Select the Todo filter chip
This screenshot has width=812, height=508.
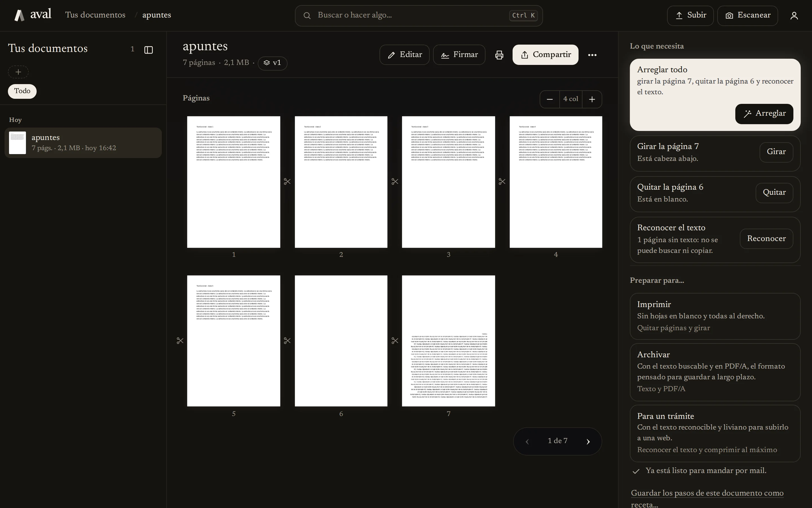[x=22, y=91]
